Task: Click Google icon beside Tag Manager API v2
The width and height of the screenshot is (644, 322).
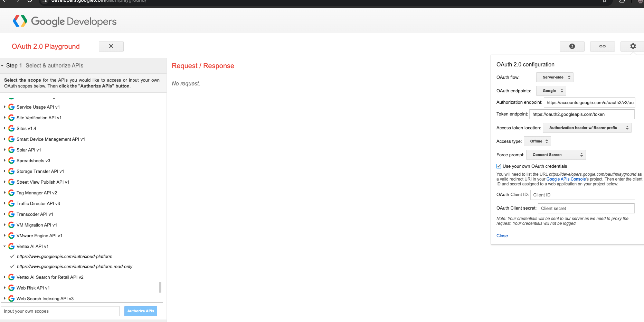Action: 11,193
